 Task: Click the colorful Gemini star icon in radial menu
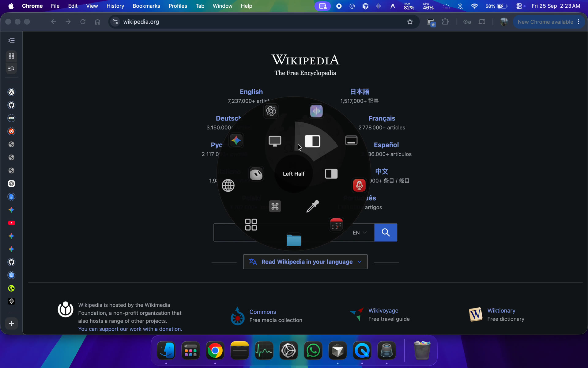pyautogui.click(x=236, y=140)
